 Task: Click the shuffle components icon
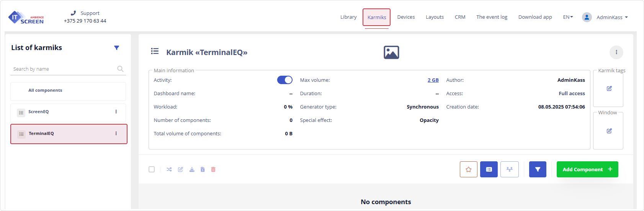click(x=169, y=169)
